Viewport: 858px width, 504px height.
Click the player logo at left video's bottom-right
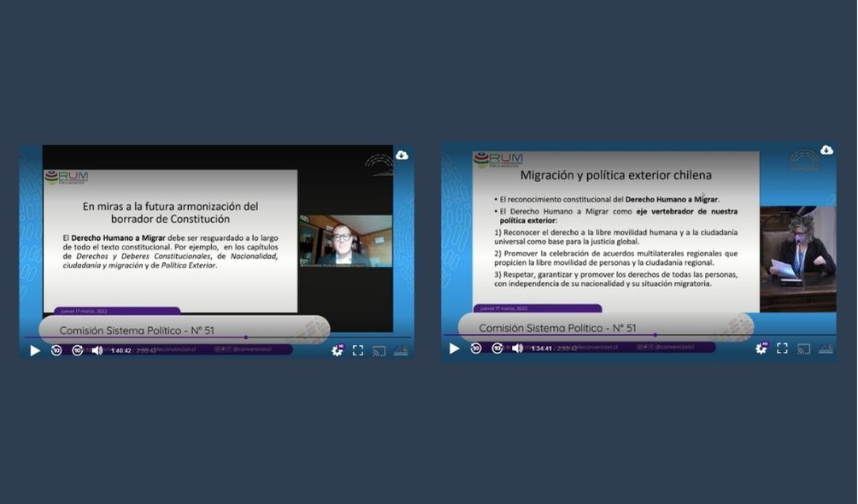[x=401, y=350]
